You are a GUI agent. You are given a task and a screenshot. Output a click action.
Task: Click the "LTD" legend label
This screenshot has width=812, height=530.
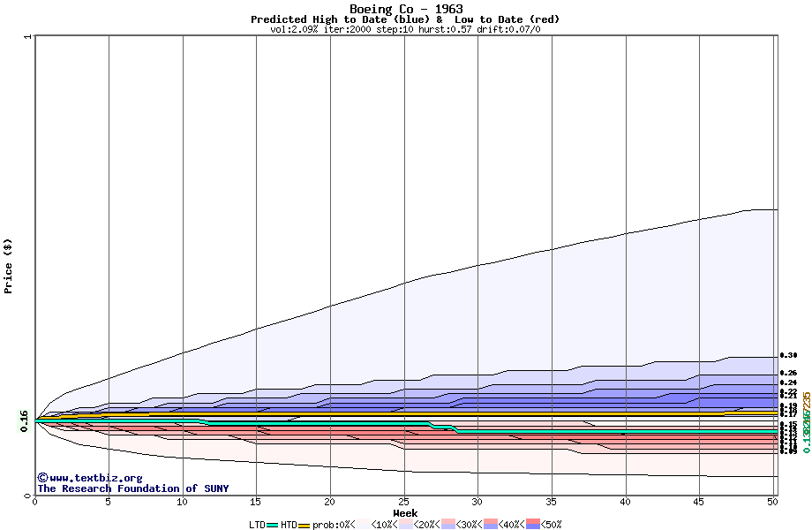(258, 525)
